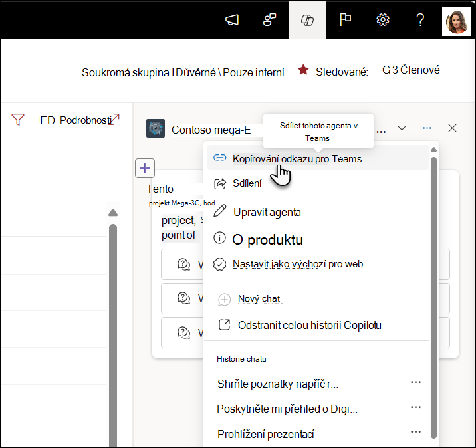
Task: Open more options for Prohlížení prezentací chat
Action: (416, 431)
